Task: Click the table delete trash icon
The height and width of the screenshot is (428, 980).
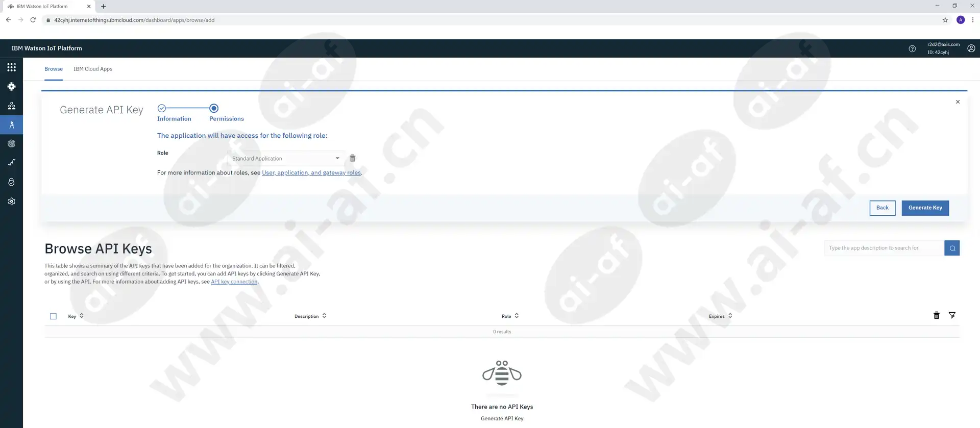Action: (x=936, y=316)
